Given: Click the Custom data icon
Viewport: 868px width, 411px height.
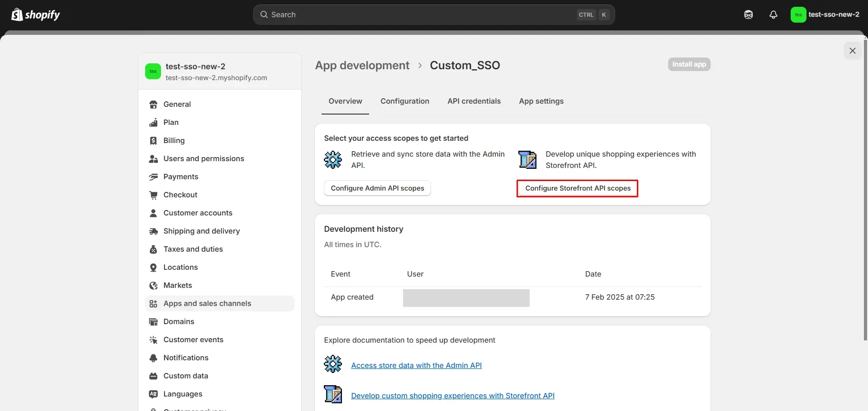Looking at the screenshot, I should 153,376.
